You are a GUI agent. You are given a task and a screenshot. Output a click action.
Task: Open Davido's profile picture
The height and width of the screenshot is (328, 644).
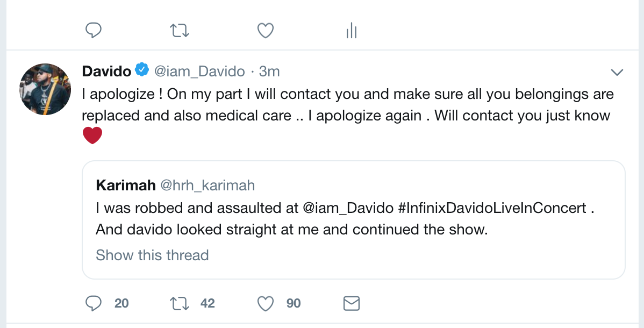(x=45, y=89)
